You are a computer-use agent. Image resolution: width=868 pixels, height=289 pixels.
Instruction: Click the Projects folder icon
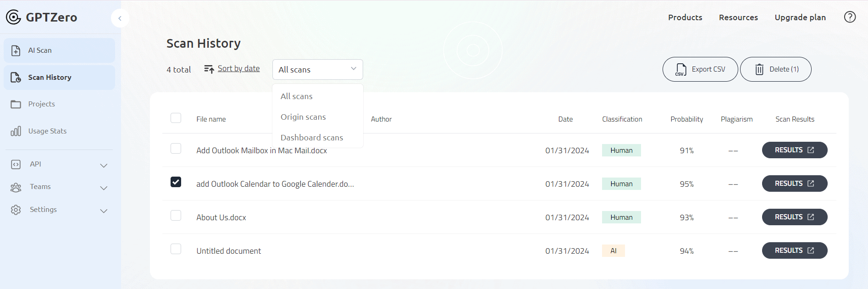tap(16, 104)
